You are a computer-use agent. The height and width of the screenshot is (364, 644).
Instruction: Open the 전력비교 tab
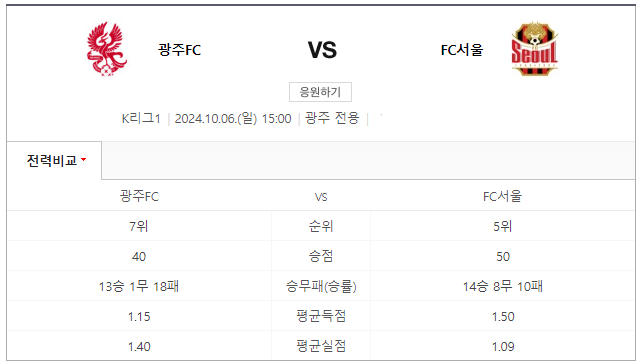(x=54, y=160)
